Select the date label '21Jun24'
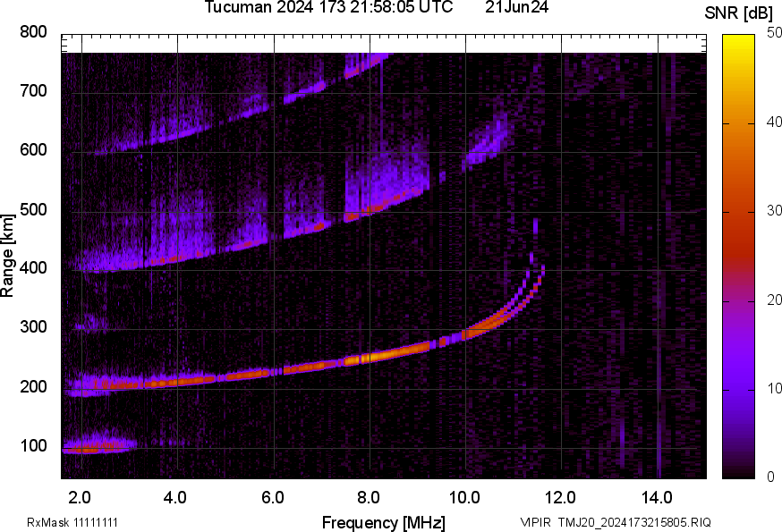 (516, 7)
